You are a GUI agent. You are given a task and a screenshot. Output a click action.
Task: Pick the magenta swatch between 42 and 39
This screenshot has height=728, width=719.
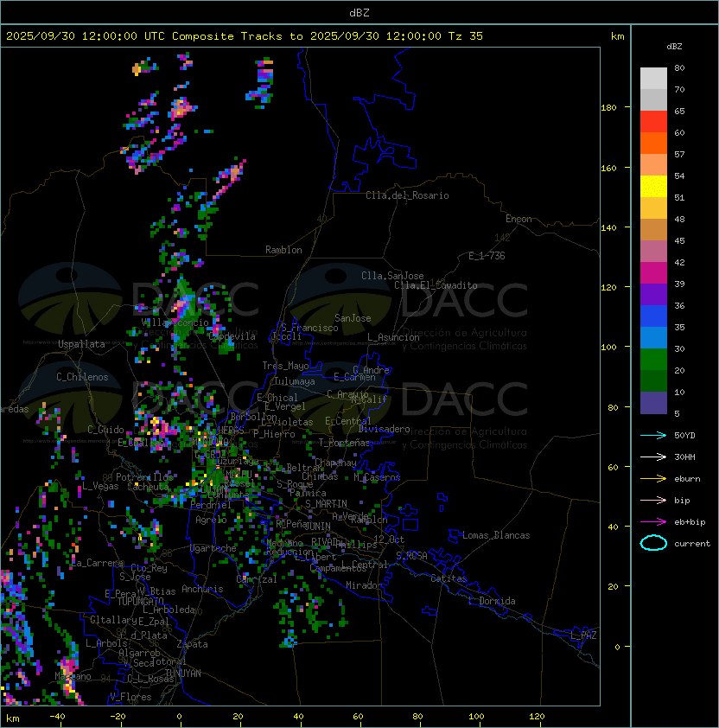tap(653, 273)
